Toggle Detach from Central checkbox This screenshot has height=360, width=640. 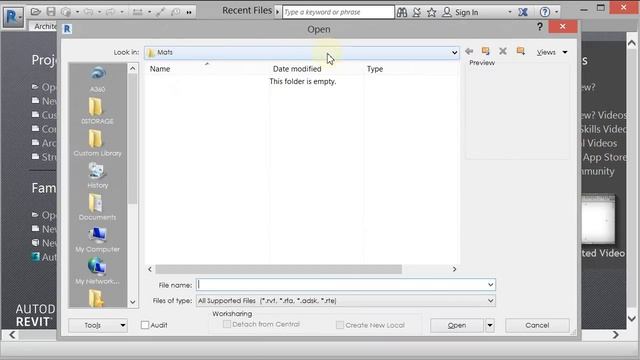pos(227,324)
